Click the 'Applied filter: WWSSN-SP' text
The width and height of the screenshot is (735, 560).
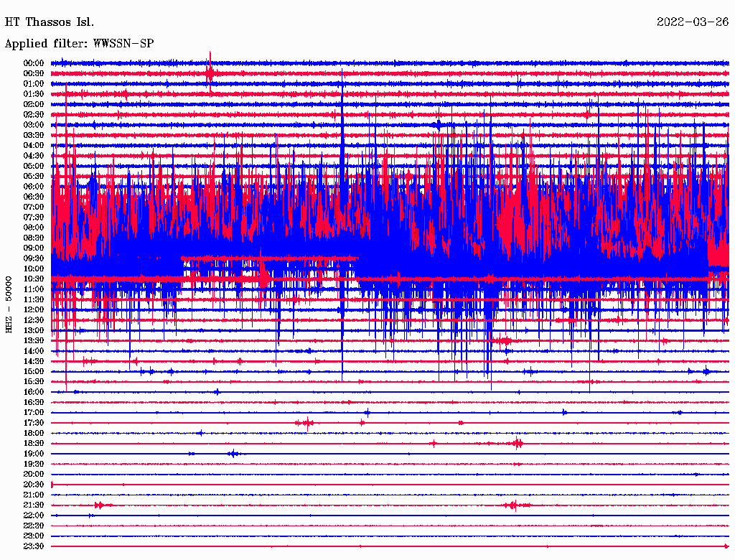79,44
